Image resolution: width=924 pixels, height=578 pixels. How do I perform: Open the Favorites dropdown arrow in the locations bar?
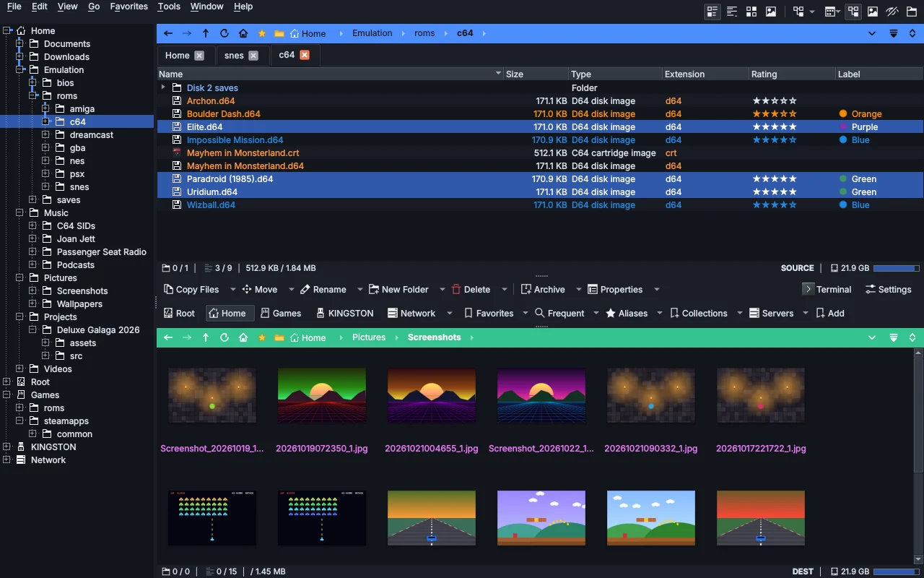[526, 314]
